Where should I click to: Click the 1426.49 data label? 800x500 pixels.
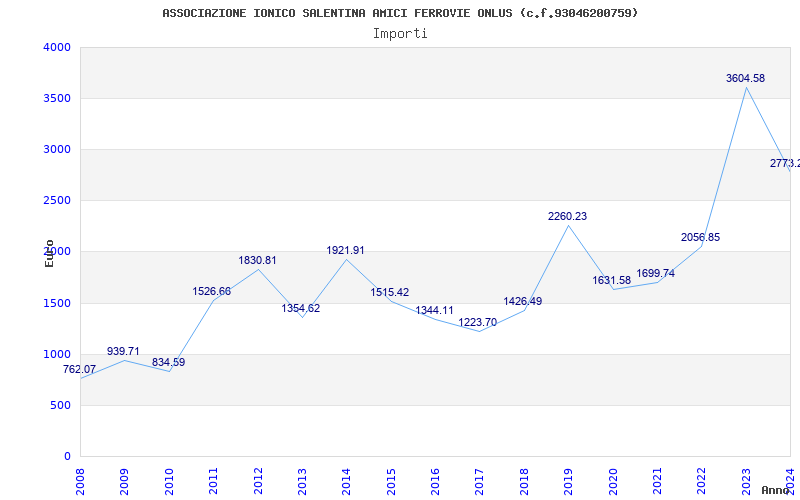(x=522, y=302)
